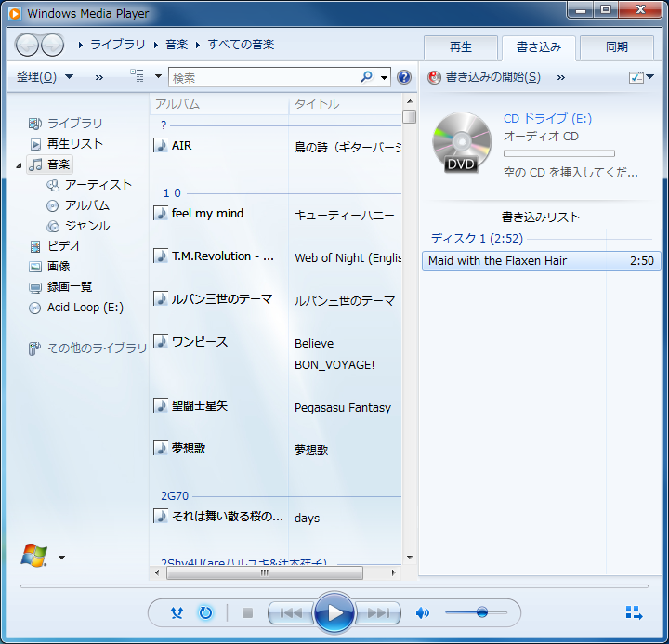
Task: Switch to Now Playing mode icon
Action: (x=634, y=612)
